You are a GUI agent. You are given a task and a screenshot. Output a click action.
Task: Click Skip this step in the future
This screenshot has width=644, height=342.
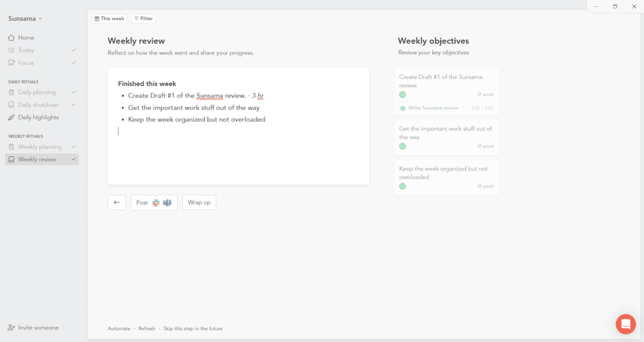click(x=193, y=329)
